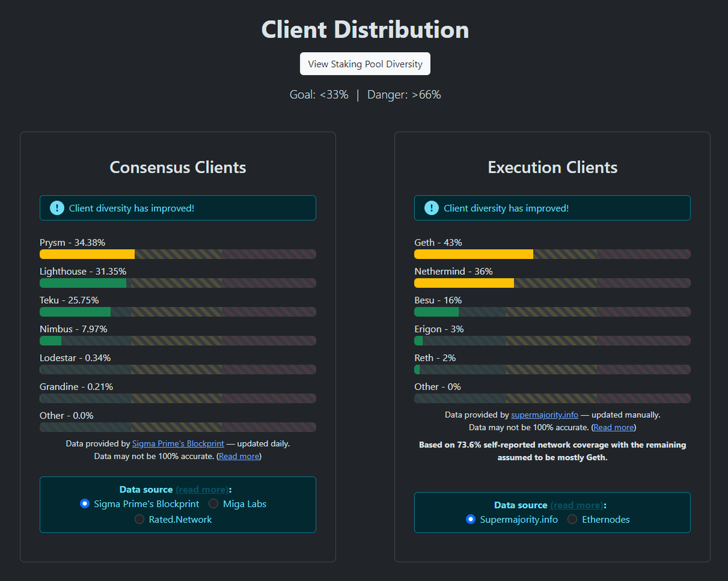Click the Grandine 0.21% progress bar
Screen dimensions: 728x581
click(178, 398)
